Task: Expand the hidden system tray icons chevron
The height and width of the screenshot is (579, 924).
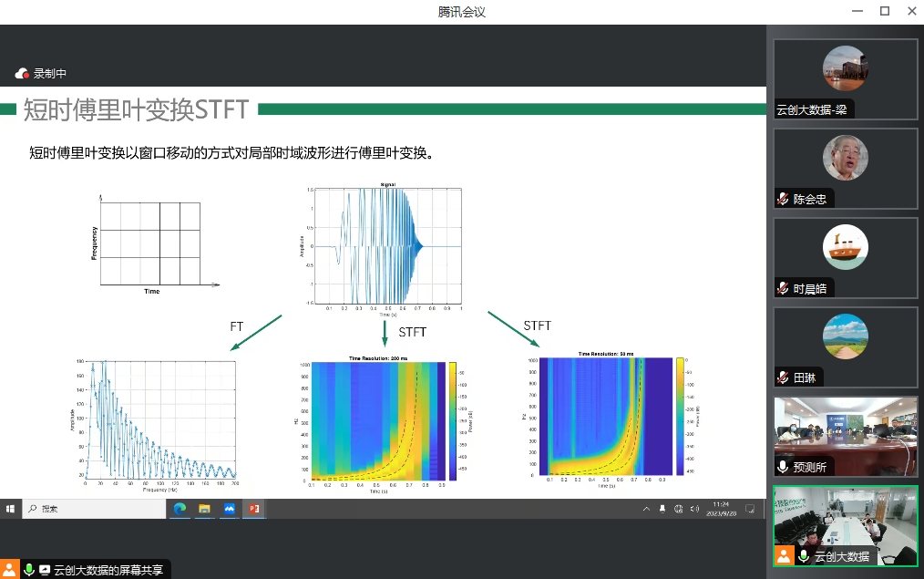Action: [646, 509]
